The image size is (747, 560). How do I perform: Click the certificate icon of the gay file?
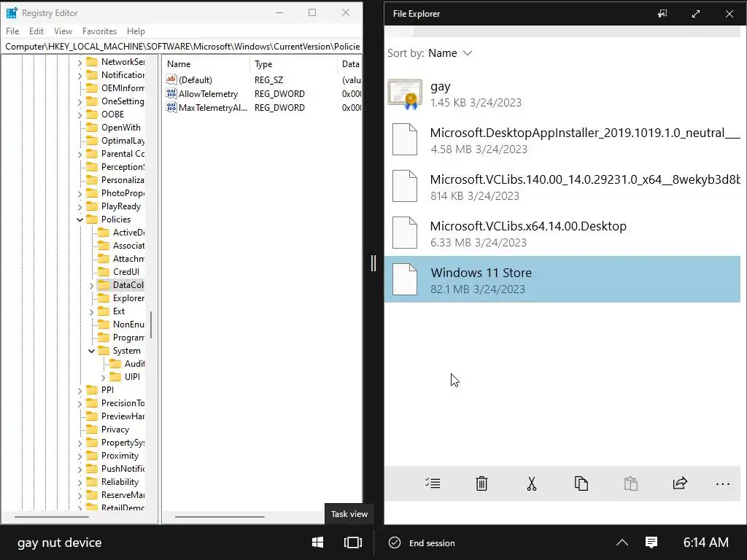(x=405, y=94)
